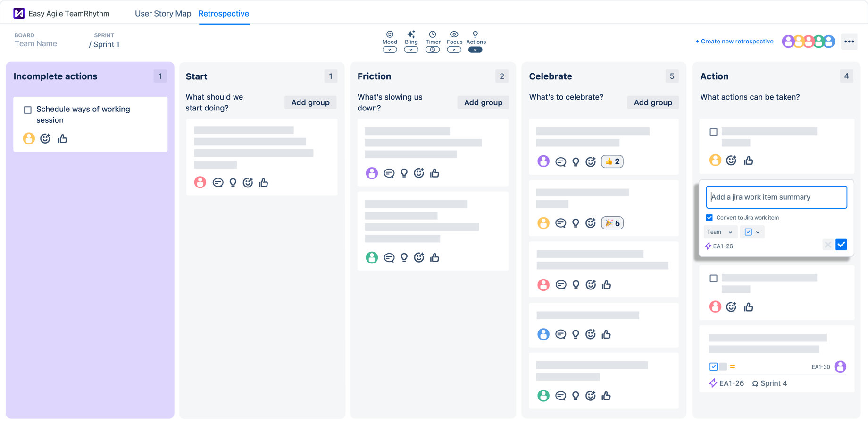This screenshot has height=425, width=868.
Task: Check the Schedule ways of working session checkbox
Action: point(28,110)
